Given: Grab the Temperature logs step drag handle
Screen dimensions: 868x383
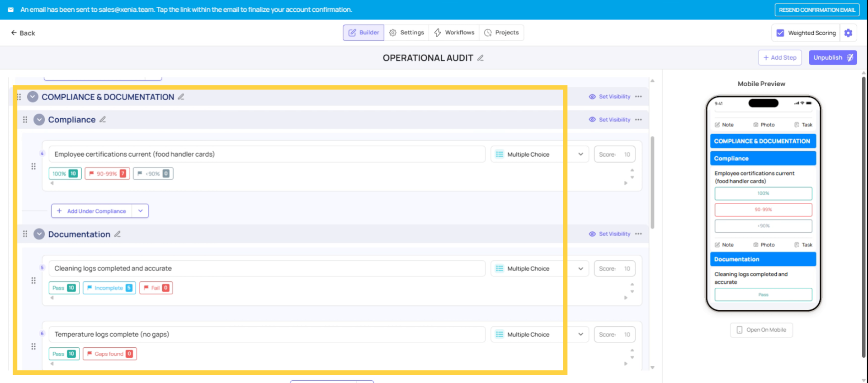Looking at the screenshot, I should click(x=33, y=346).
